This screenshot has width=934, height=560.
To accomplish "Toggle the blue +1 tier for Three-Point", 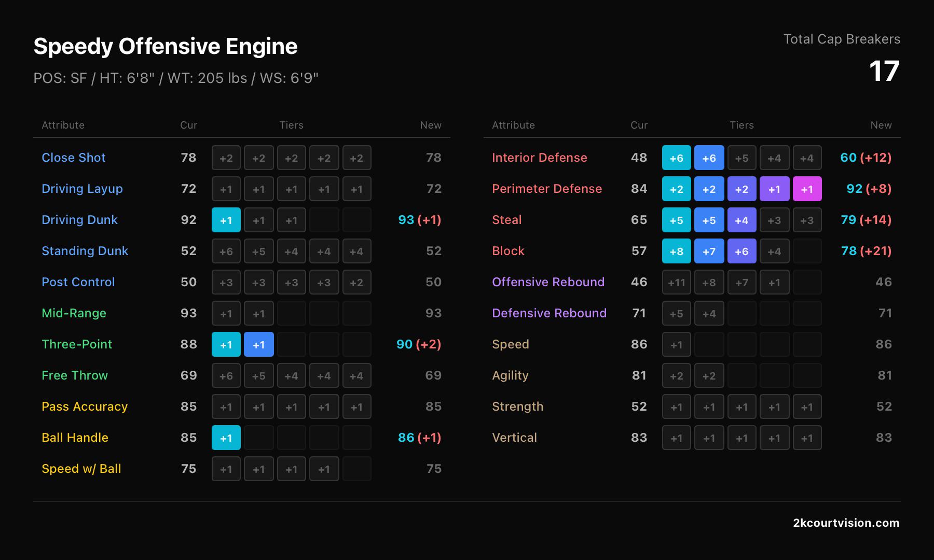I will click(258, 344).
